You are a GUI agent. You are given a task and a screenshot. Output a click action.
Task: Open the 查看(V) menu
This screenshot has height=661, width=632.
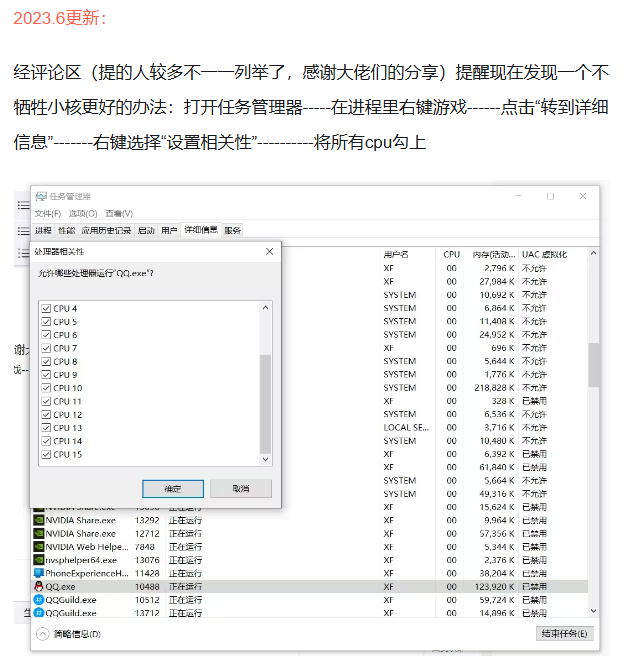(x=119, y=214)
